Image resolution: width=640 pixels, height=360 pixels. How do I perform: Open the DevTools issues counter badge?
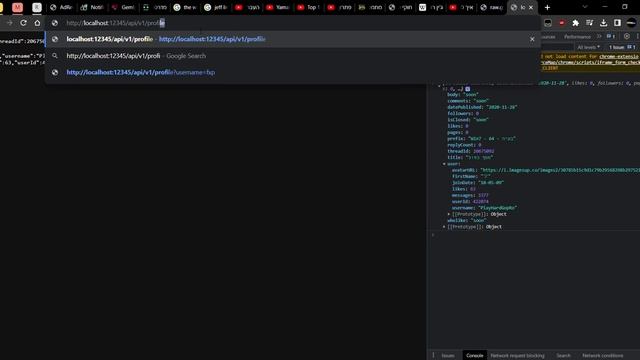[x=611, y=36]
